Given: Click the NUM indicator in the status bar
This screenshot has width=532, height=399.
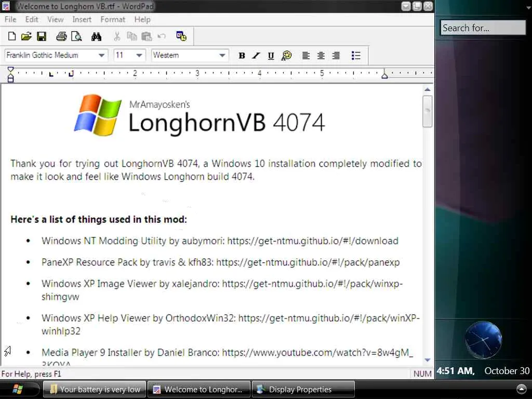Looking at the screenshot, I should click(x=422, y=374).
